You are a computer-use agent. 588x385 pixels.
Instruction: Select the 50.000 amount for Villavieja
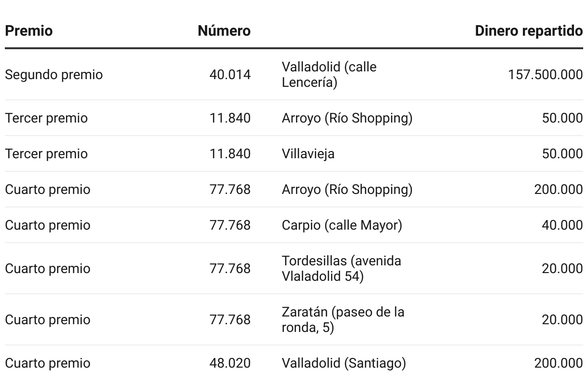pyautogui.click(x=562, y=154)
